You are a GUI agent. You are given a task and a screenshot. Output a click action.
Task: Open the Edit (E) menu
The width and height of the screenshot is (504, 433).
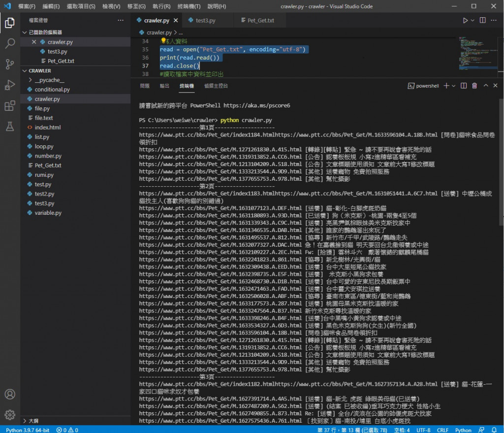[51, 6]
